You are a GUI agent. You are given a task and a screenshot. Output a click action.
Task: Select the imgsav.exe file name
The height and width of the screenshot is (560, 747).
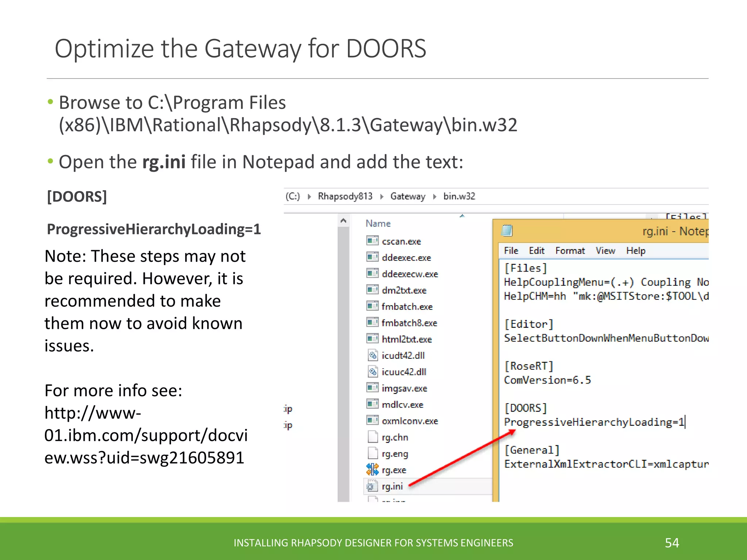(x=404, y=389)
